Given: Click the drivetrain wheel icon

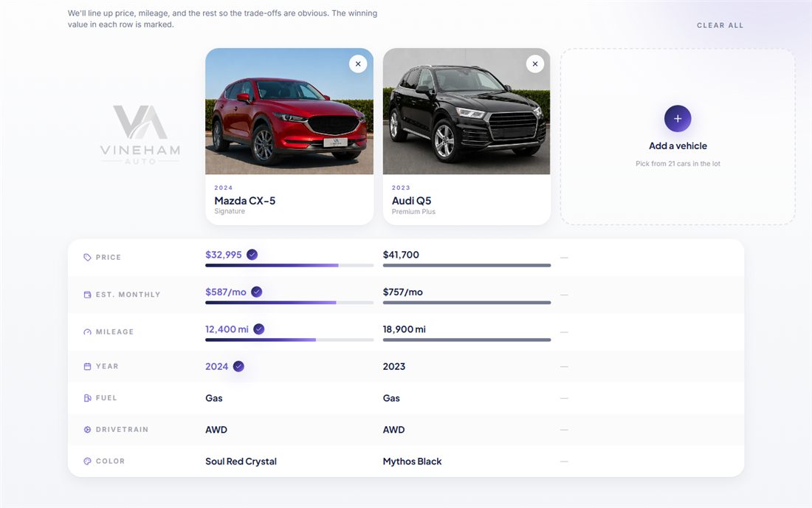Looking at the screenshot, I should [x=88, y=429].
